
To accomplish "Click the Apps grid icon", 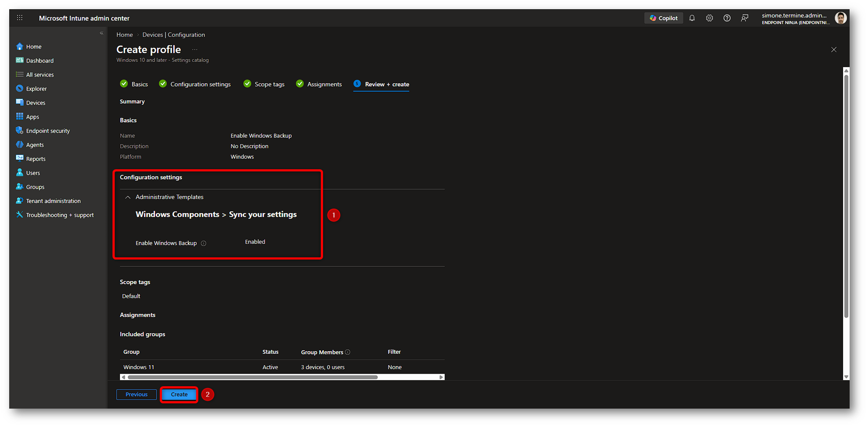I will coord(20,116).
